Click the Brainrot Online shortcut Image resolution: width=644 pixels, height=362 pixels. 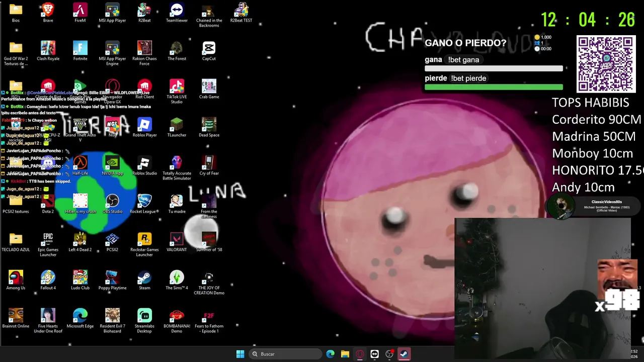coord(16,319)
